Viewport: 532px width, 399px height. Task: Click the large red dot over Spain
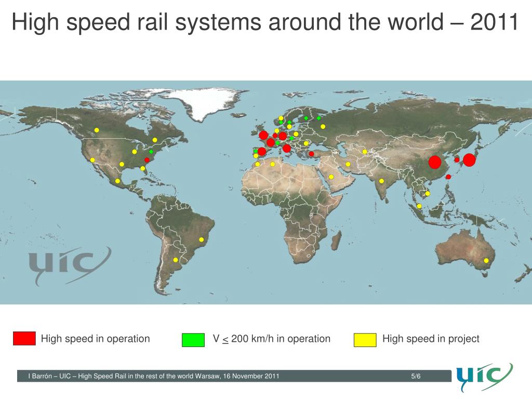pyautogui.click(x=262, y=151)
